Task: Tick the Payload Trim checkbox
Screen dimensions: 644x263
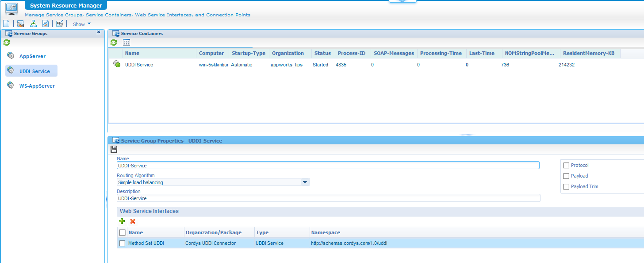Action: [x=566, y=186]
